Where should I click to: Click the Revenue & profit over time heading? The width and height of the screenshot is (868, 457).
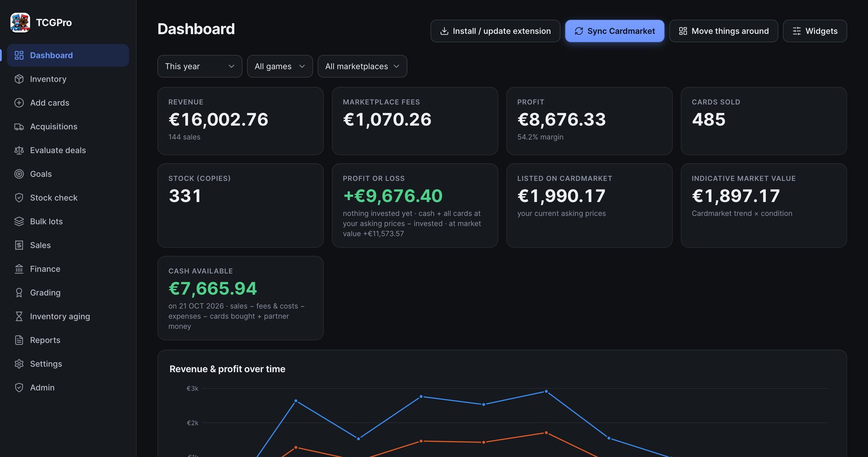(227, 369)
